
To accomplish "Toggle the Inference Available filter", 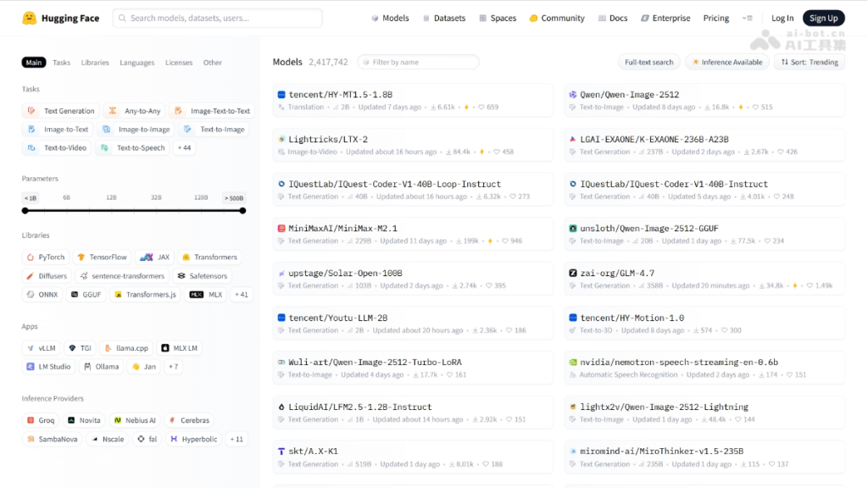I will (726, 62).
